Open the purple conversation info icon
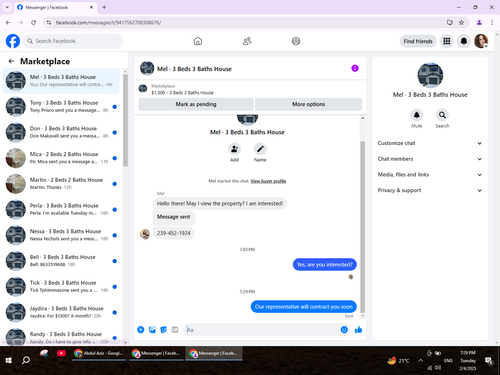This screenshot has width=500, height=375. coord(355,68)
